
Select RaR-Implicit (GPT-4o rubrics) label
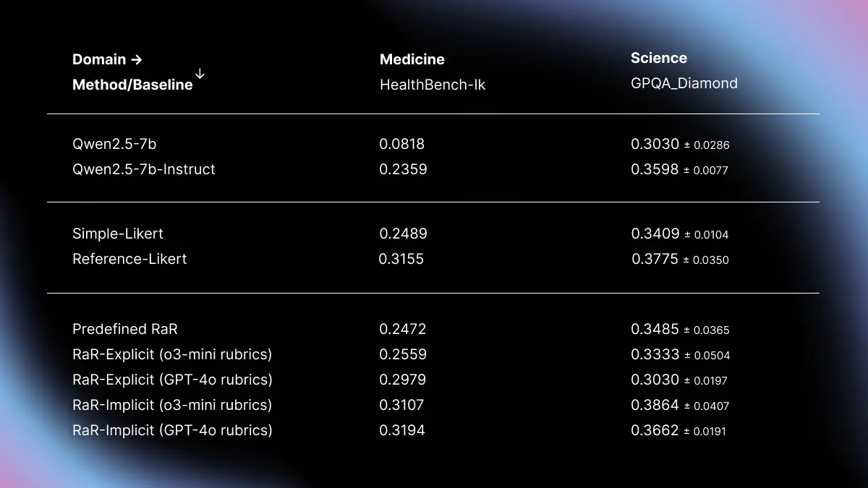tap(172, 430)
